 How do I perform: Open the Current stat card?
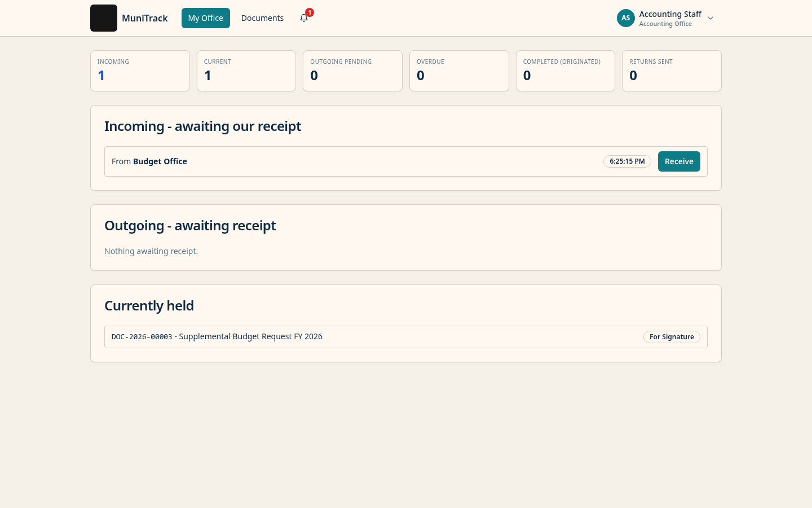tap(246, 71)
